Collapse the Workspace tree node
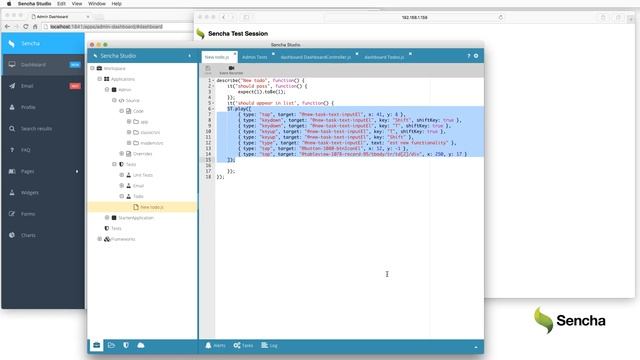The image size is (640, 360). (x=92, y=68)
